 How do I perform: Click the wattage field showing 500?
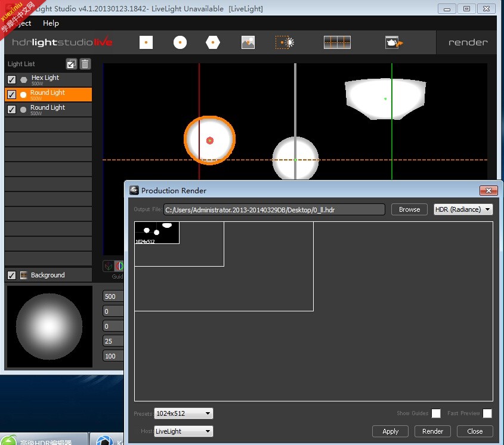[x=113, y=296]
